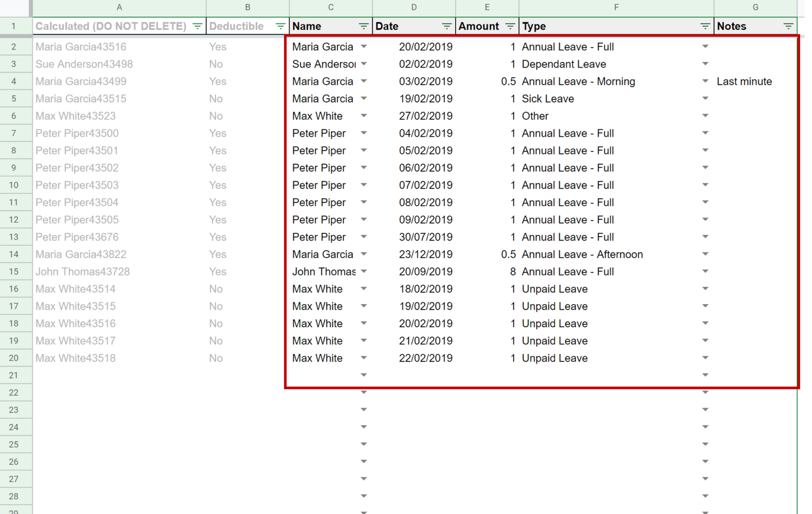Open the filter on the Type header
Viewport: 812px width, 514px height.
point(704,26)
